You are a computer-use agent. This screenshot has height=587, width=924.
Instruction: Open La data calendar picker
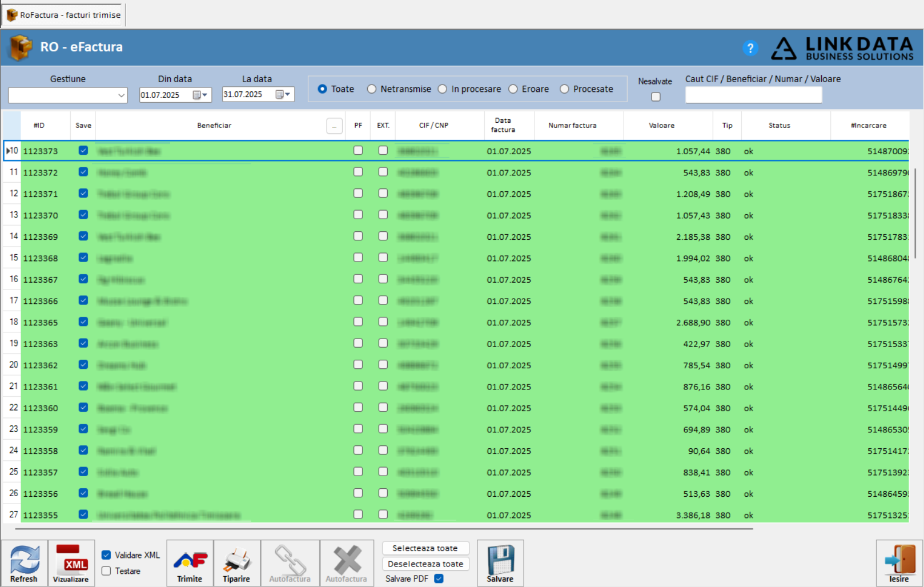pos(283,94)
